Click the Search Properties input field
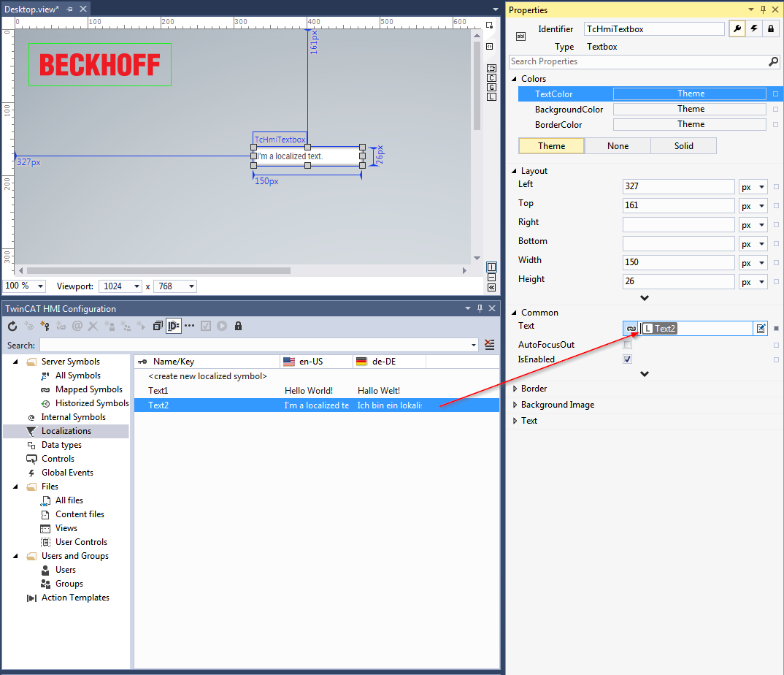 coord(637,61)
